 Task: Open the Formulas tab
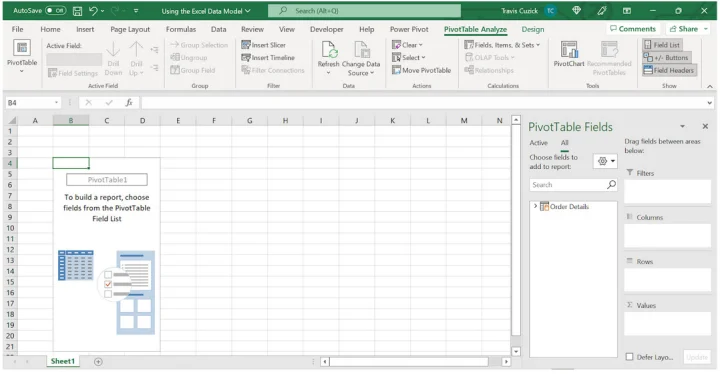click(x=180, y=29)
